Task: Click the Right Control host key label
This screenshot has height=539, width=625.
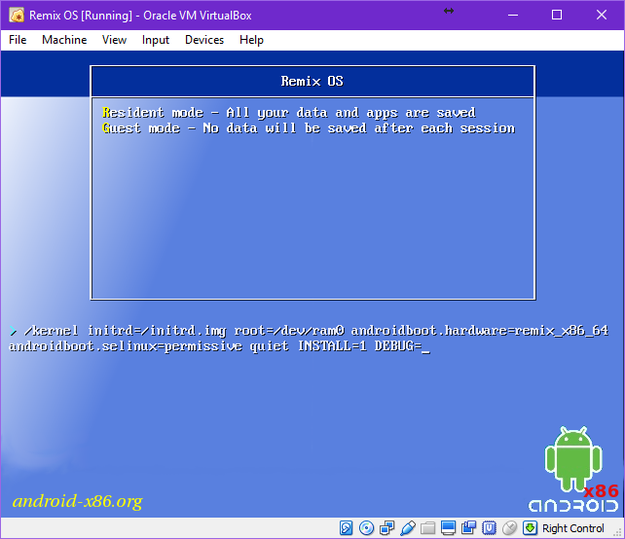Action: [x=573, y=528]
